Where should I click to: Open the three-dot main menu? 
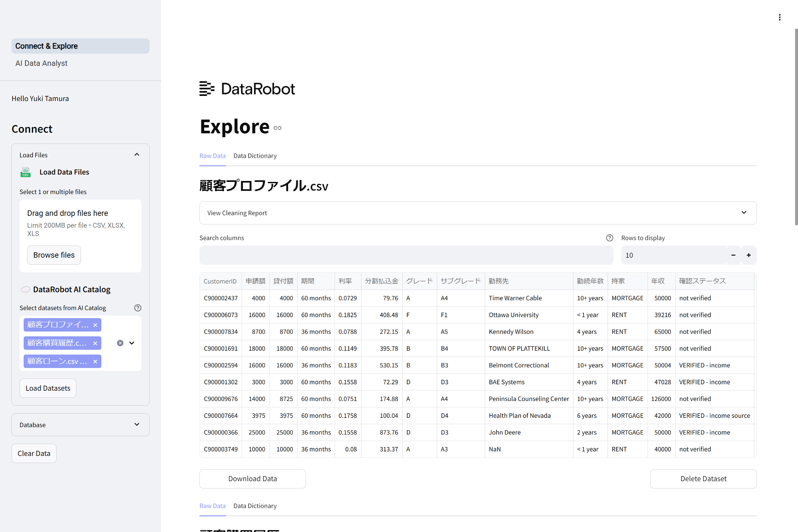(779, 17)
